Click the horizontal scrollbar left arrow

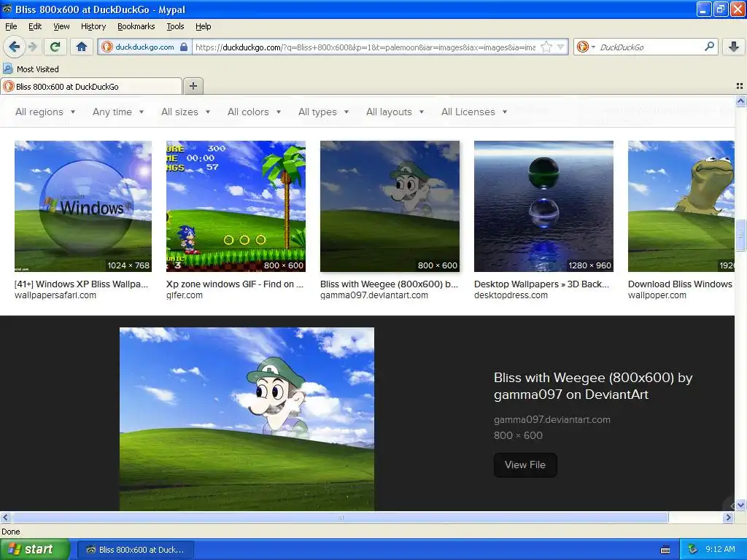(5, 517)
